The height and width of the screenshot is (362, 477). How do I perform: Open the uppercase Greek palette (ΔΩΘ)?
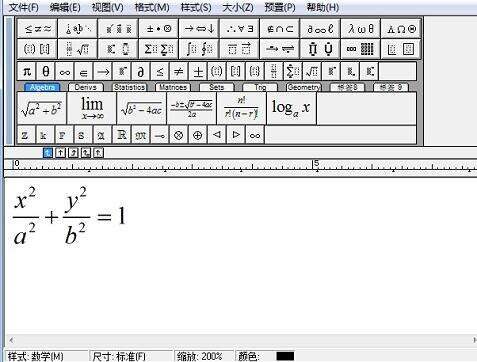click(x=401, y=29)
